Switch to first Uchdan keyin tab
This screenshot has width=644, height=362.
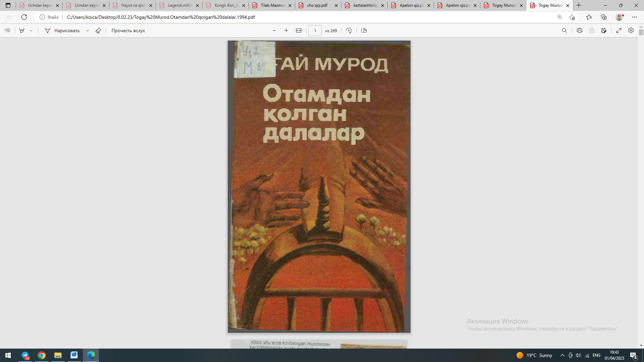(x=39, y=5)
